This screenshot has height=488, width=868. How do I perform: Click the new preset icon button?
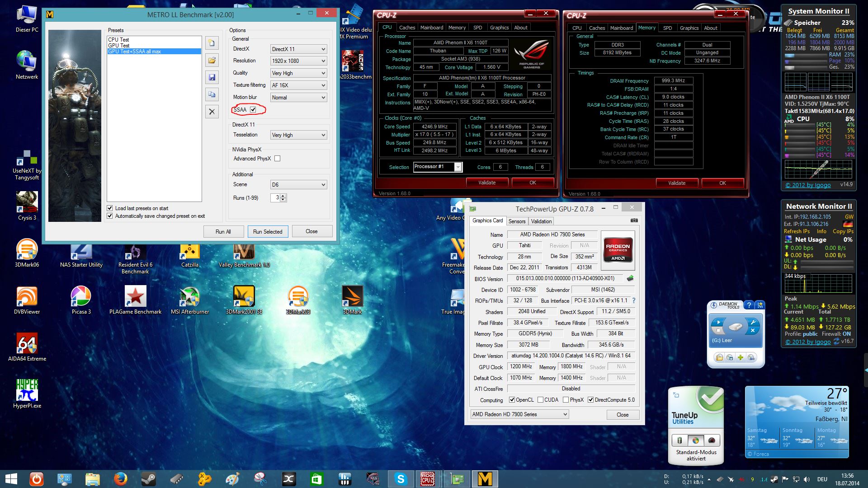tap(212, 43)
